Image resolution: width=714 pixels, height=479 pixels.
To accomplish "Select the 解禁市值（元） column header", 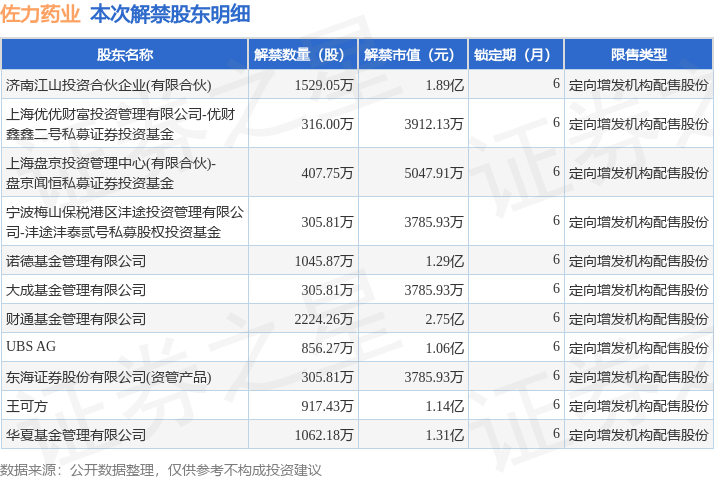I will pos(413,55).
